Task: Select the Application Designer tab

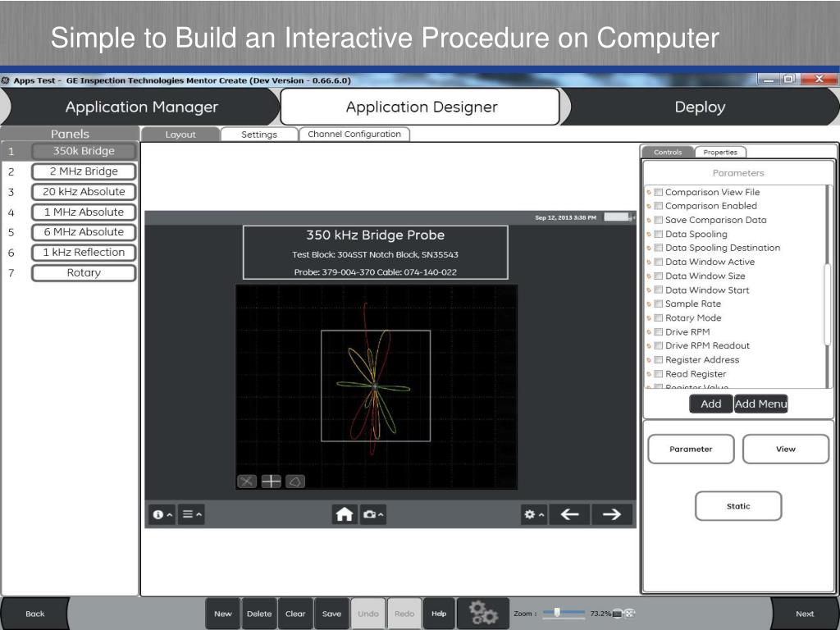Action: pos(421,107)
